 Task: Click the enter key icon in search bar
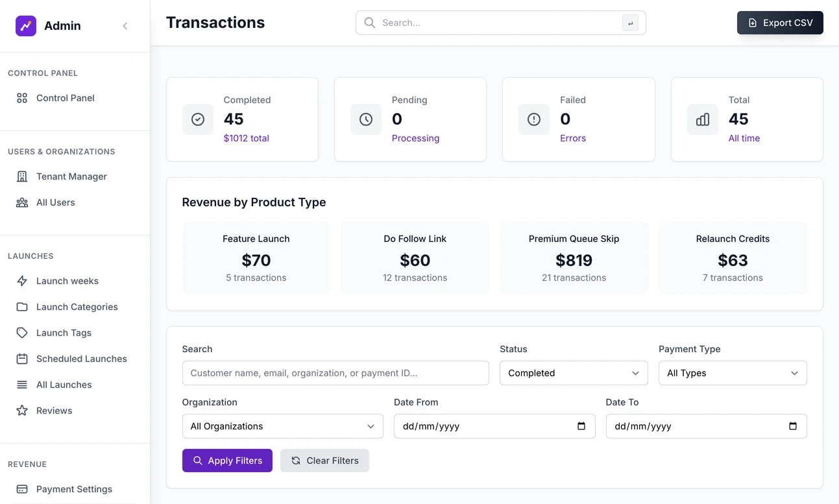[630, 23]
